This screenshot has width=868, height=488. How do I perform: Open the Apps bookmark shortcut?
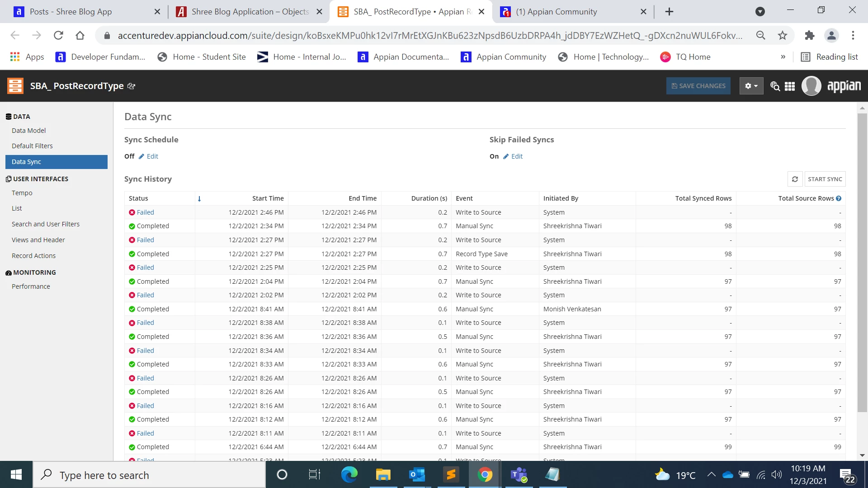tap(27, 57)
